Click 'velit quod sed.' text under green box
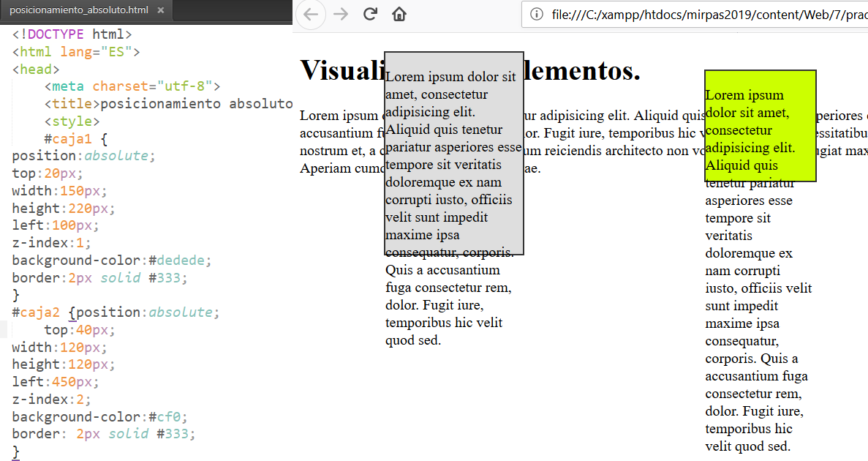Image resolution: width=868 pixels, height=461 pixels. click(748, 446)
